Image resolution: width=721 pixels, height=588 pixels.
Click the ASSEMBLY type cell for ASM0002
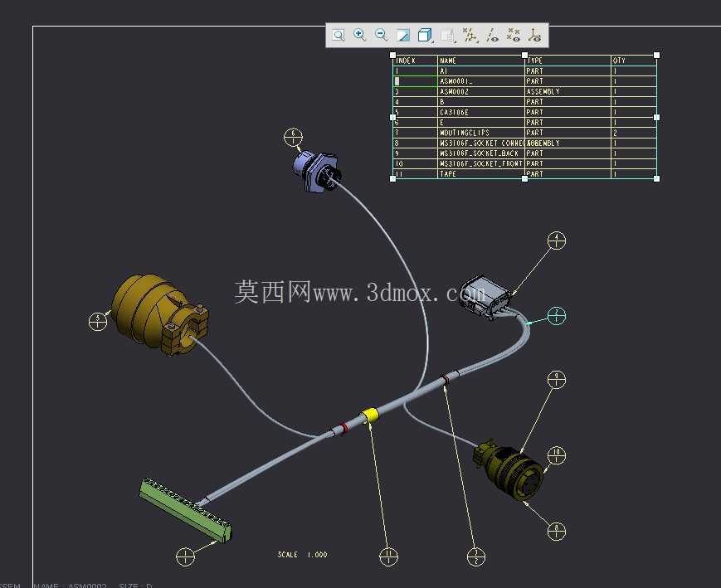568,91
